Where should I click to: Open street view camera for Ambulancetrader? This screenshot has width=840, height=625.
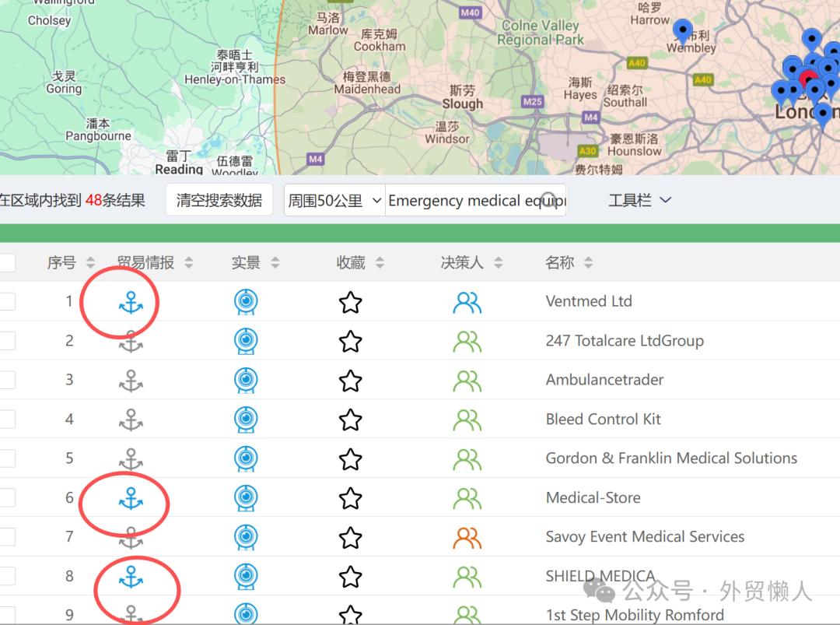pyautogui.click(x=246, y=380)
